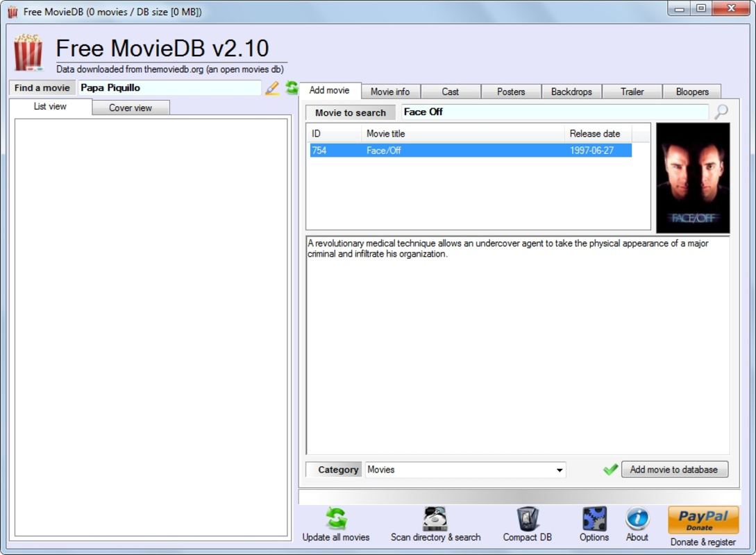756x555 pixels.
Task: Click the Update all movies icon
Action: click(336, 518)
